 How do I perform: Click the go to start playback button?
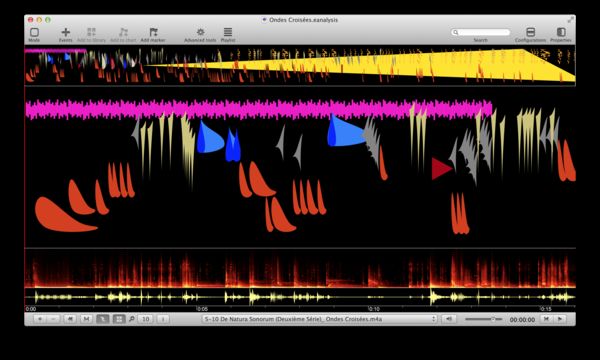[x=546, y=319]
